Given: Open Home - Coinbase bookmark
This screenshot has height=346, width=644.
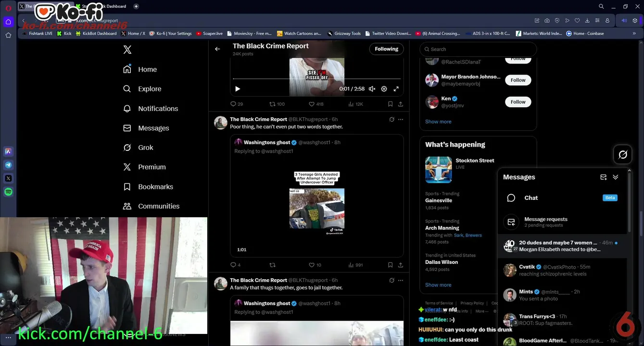Looking at the screenshot, I should (585, 34).
